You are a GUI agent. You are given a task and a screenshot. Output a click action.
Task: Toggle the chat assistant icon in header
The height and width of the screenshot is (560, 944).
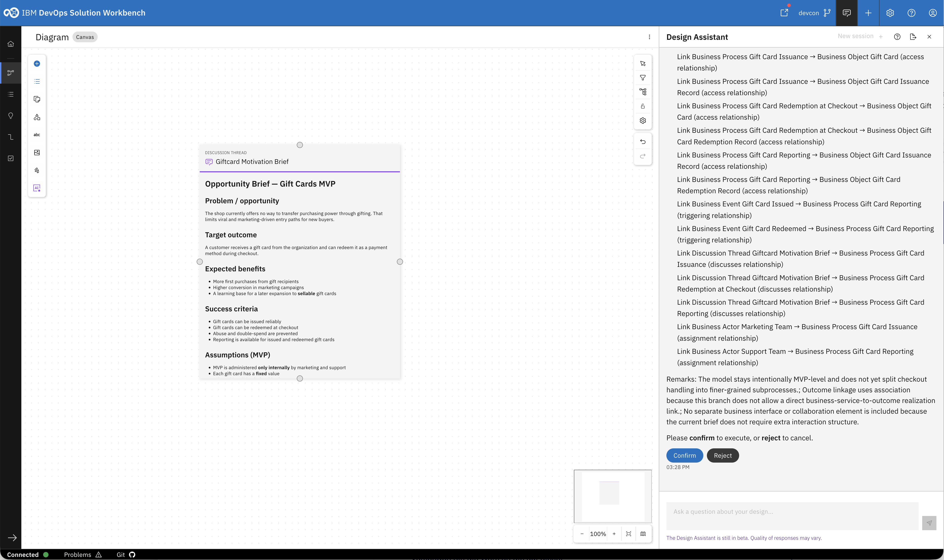[847, 13]
